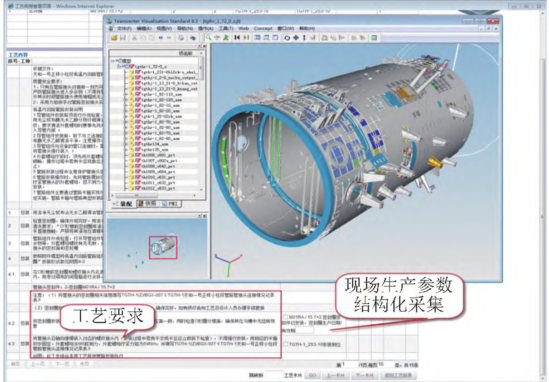Screen dimensions: 549x382
Task: Click the 返回工艺目录 button
Action: [398, 375]
